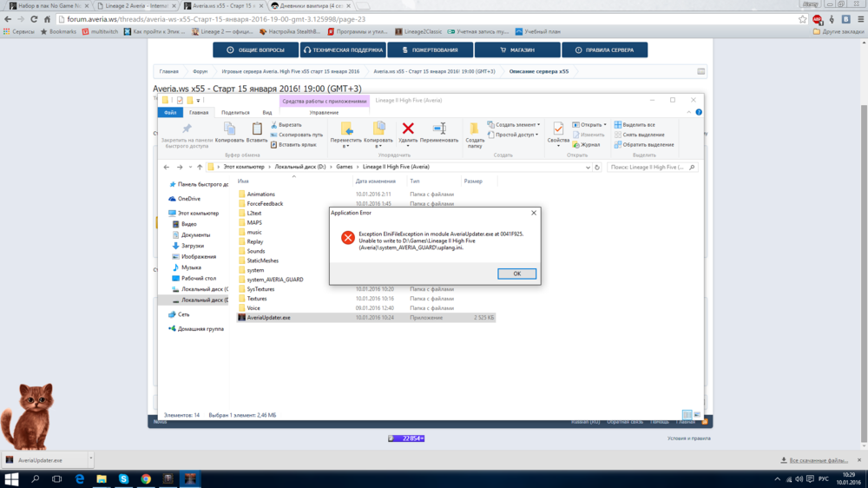Image resolution: width=868 pixels, height=488 pixels.
Task: Switch to the Share (Поделиться) ribbon tab
Action: click(x=235, y=112)
